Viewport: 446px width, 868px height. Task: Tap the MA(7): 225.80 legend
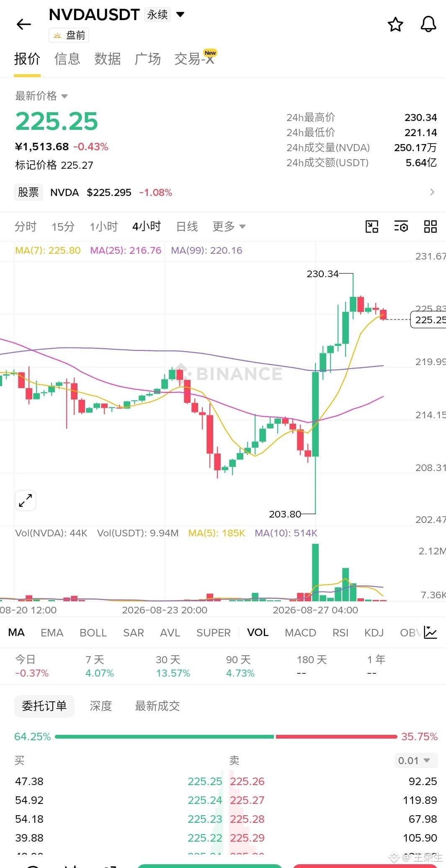(x=48, y=250)
